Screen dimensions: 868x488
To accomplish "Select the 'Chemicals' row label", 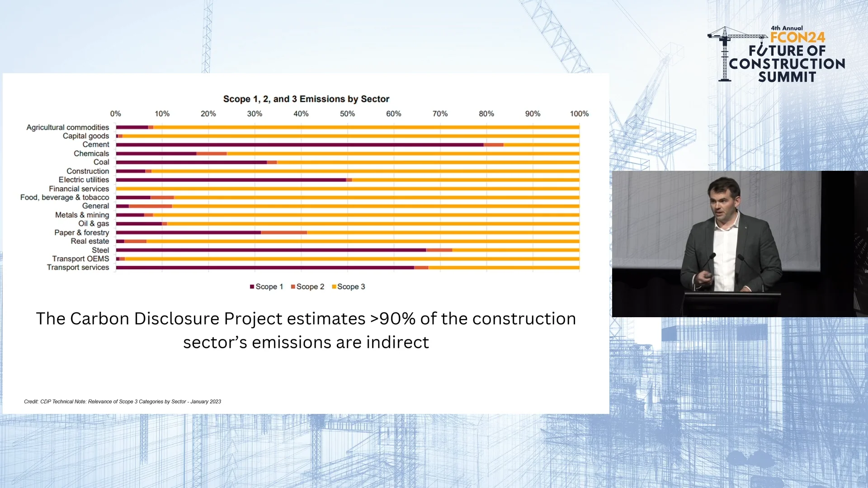I will click(x=91, y=154).
